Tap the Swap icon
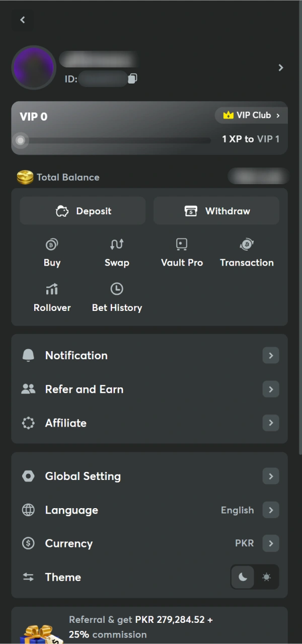Viewport: 302px width, 644px height. (x=117, y=245)
